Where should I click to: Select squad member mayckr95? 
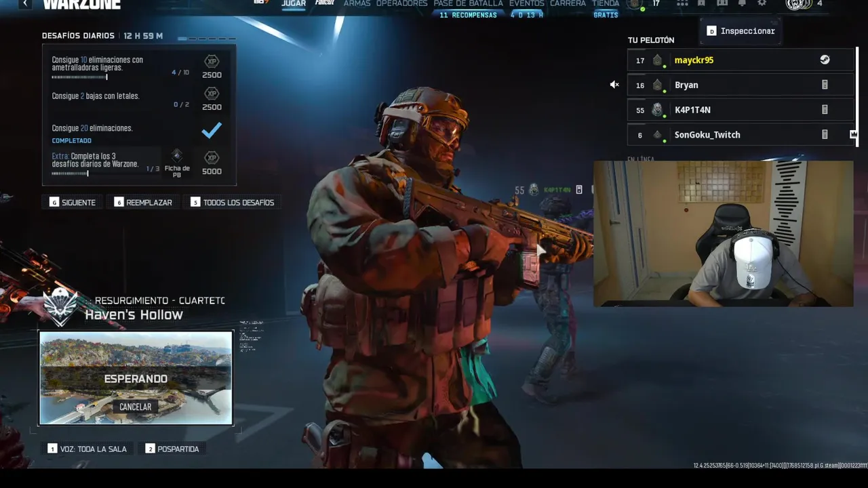click(741, 60)
